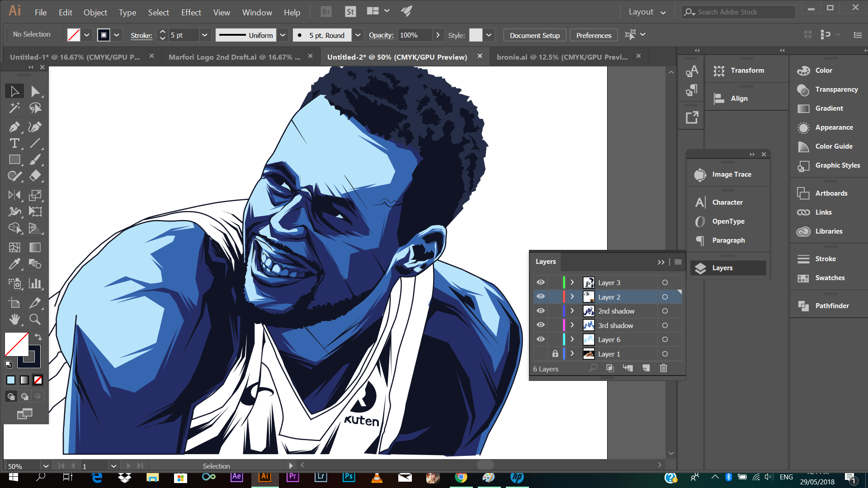Select the Eraser tool
The image size is (868, 488).
tap(35, 176)
